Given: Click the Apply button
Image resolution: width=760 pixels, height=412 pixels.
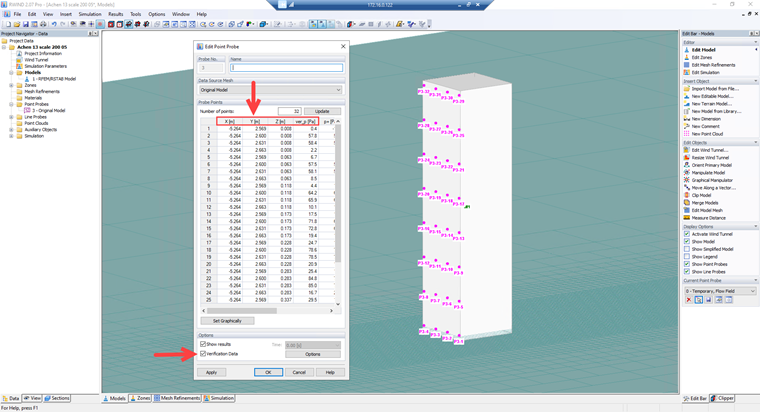Looking at the screenshot, I should pyautogui.click(x=212, y=372).
